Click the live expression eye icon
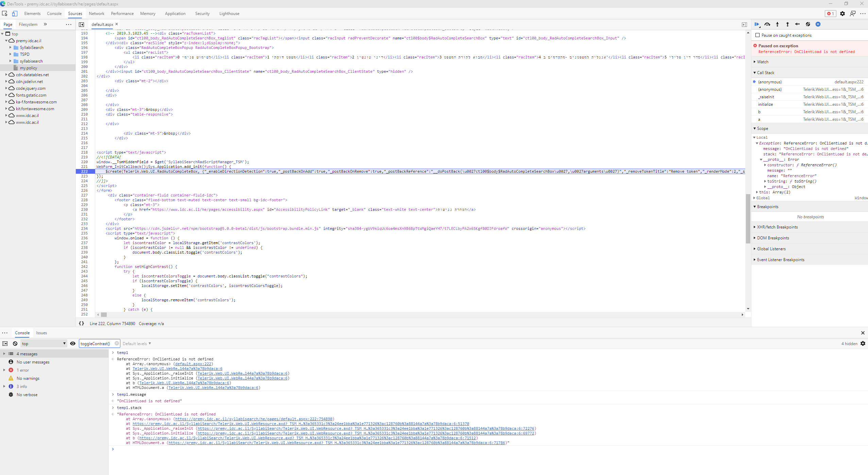Image resolution: width=868 pixels, height=475 pixels. coord(73,343)
